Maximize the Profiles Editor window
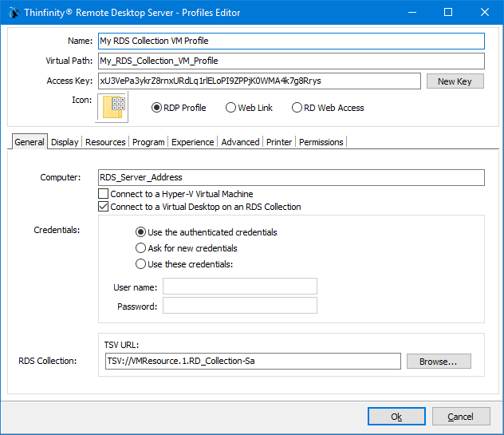This screenshot has width=504, height=435. pyautogui.click(x=448, y=12)
